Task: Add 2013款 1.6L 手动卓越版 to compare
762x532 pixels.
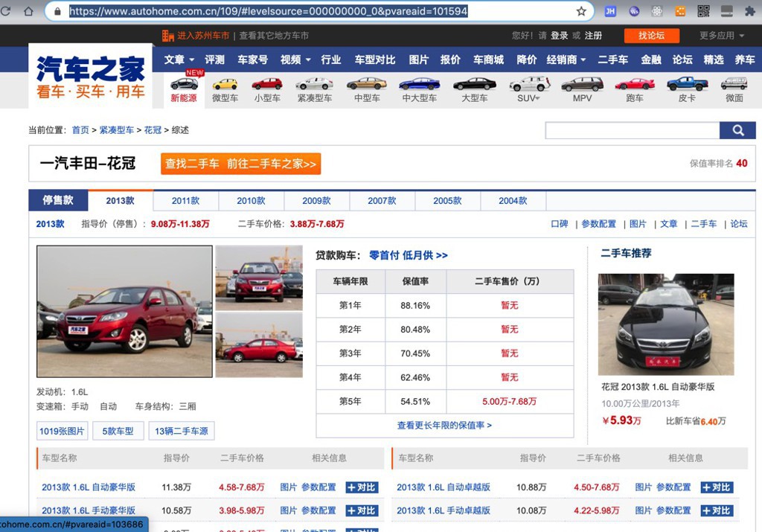Action: coord(717,510)
